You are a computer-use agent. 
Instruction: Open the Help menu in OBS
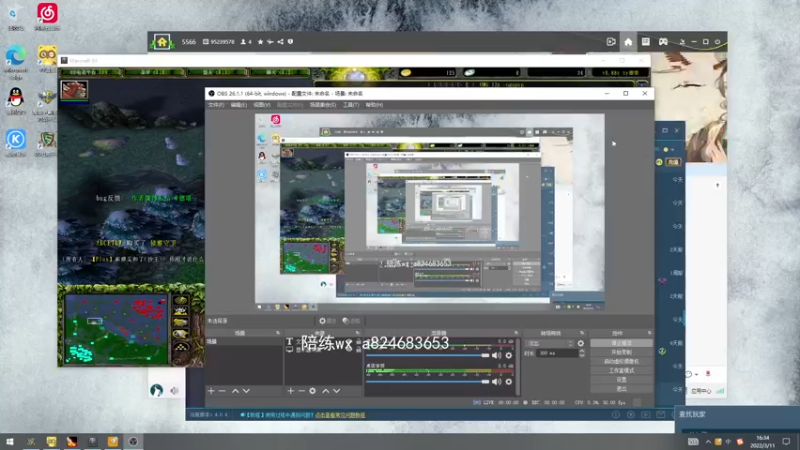(374, 105)
